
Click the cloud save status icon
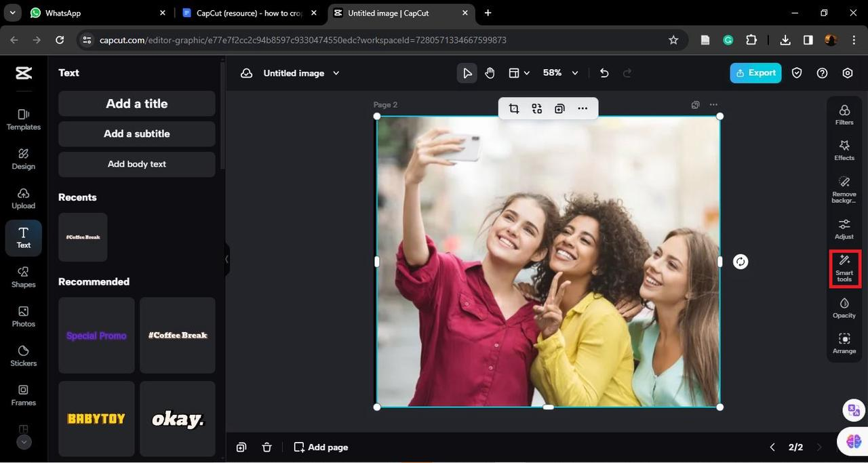[247, 73]
